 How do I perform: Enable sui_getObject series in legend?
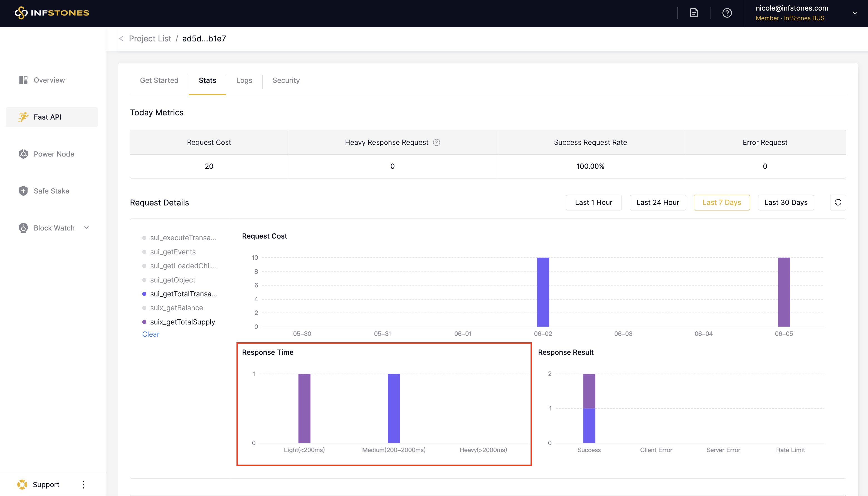[x=172, y=280]
